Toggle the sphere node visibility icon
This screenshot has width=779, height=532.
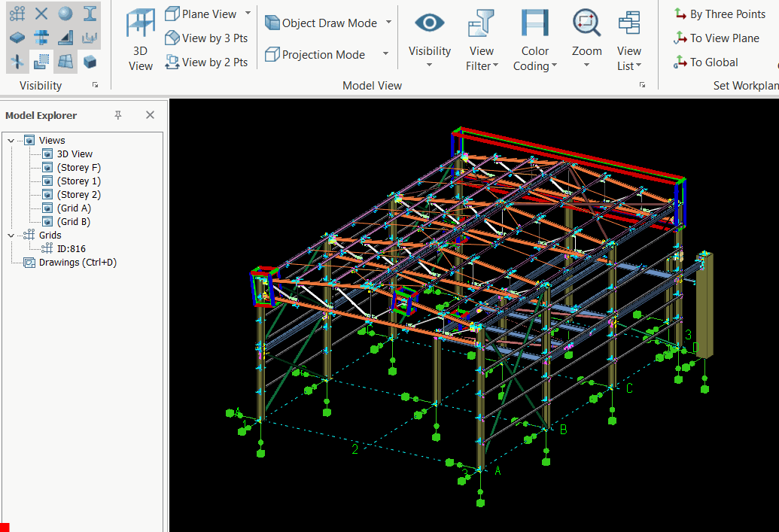coord(65,14)
